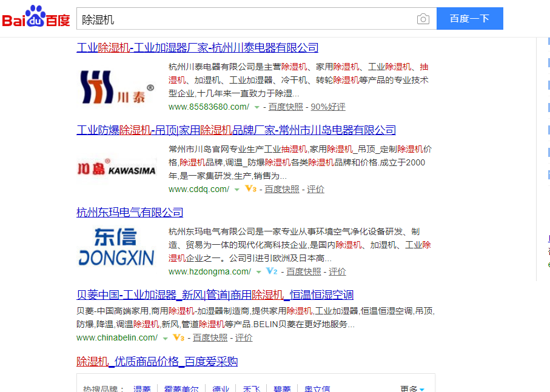Screen dimensions: 550x392
Task: Click the V3 badge beside www.cddq.com
Action: 250,189
